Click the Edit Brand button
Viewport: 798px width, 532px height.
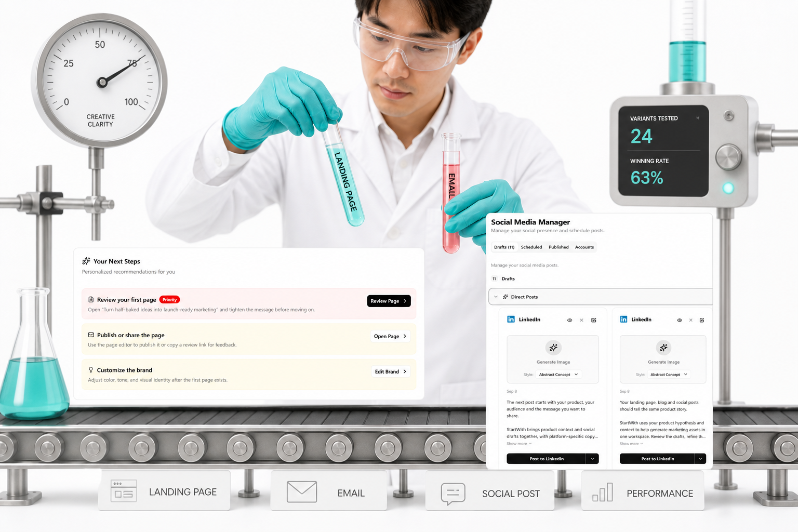(391, 371)
